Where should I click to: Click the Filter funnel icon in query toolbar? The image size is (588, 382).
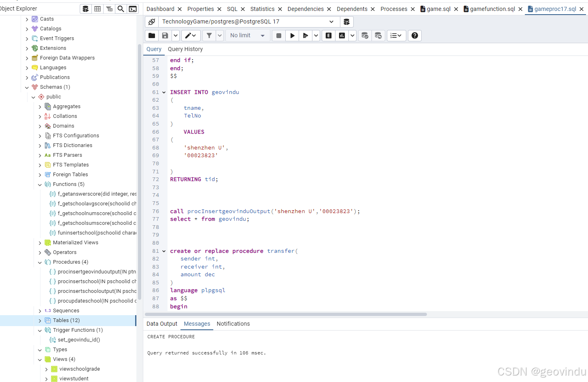click(x=209, y=36)
